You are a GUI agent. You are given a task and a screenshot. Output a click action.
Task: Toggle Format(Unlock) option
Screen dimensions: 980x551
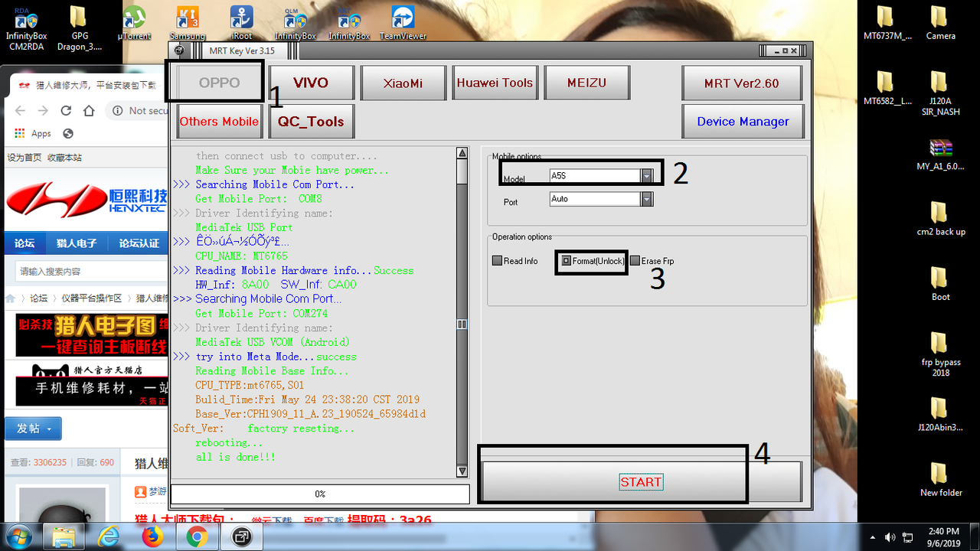593,261
